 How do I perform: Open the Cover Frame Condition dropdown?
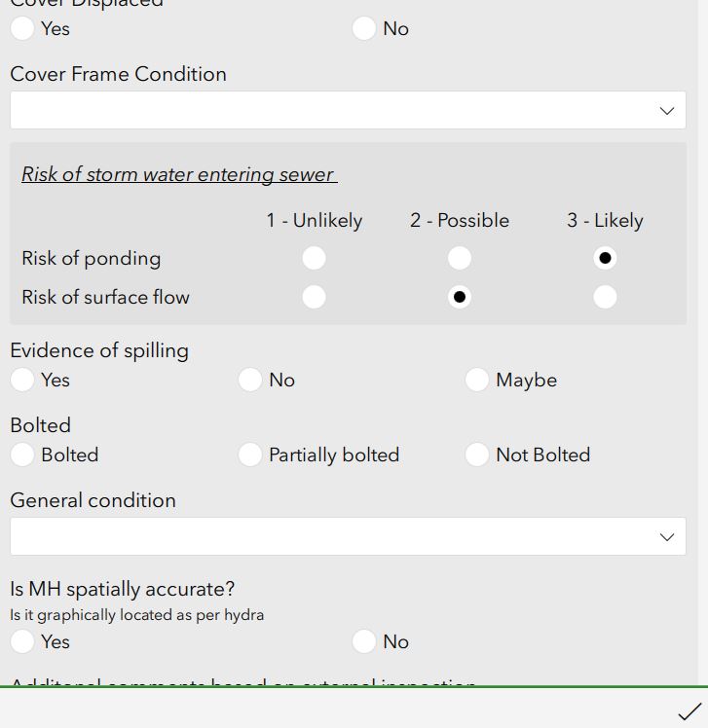(x=348, y=110)
